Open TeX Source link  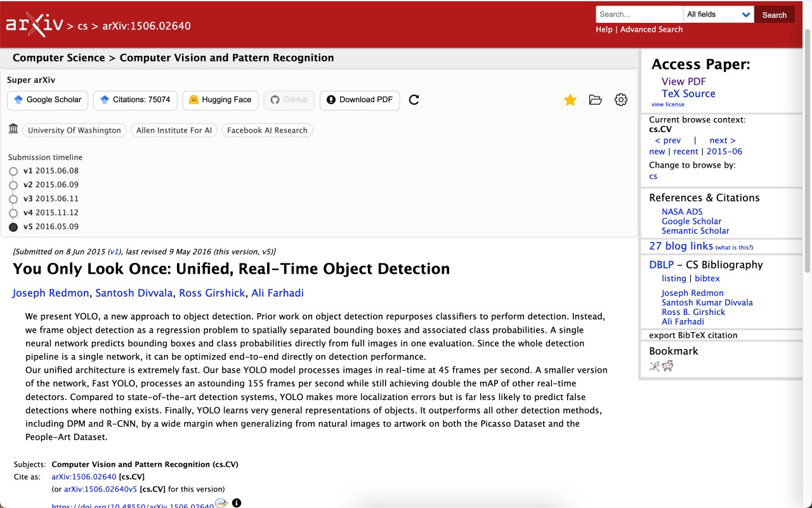click(688, 93)
